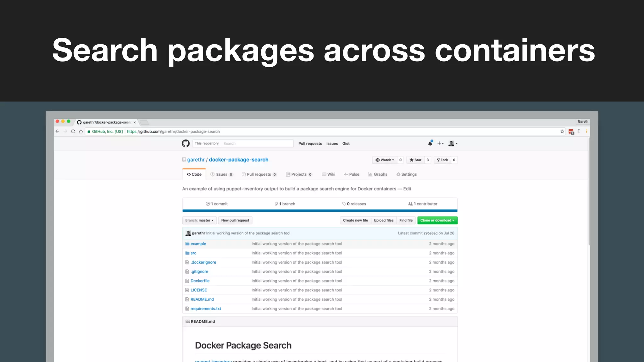Click the language bar below repository stats
The height and width of the screenshot is (362, 644).
tap(320, 211)
